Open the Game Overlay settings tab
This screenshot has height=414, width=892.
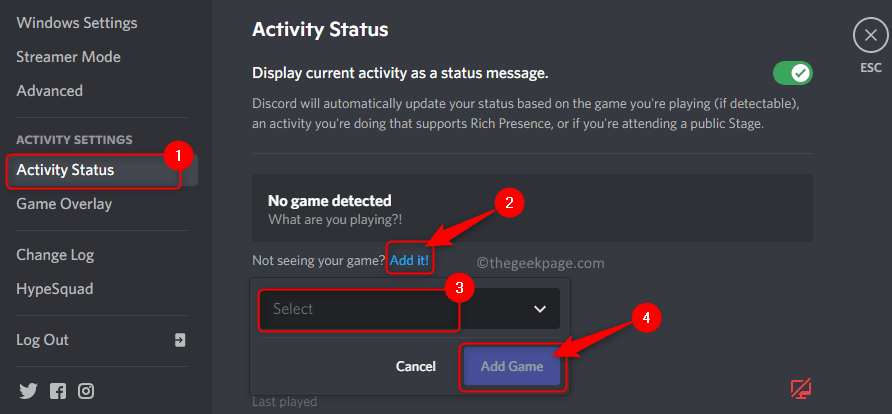64,204
